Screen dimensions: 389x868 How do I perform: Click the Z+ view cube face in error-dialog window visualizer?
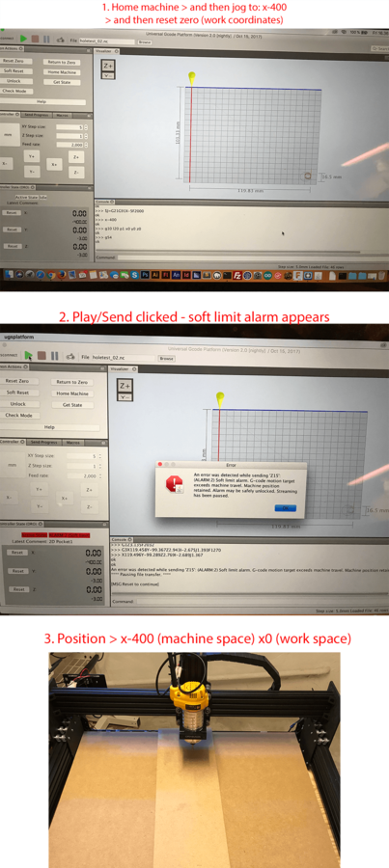click(x=125, y=386)
